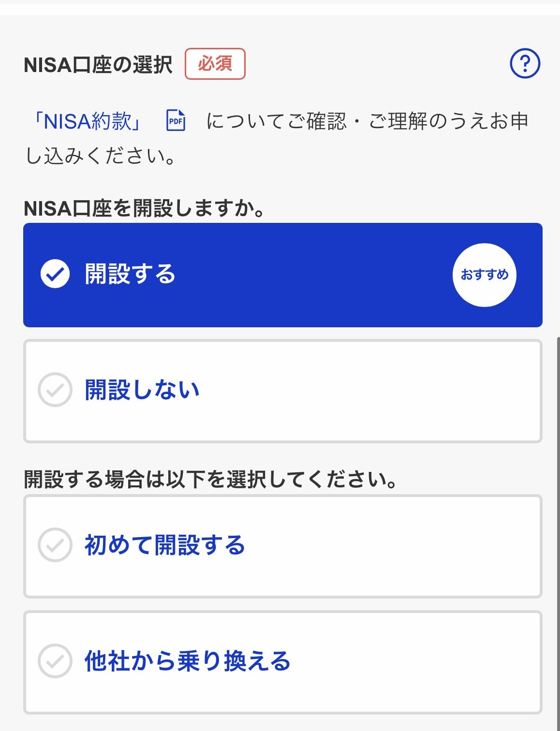Viewport: 560px width, 731px height.
Task: Click the check circle icon in 開設しない
Action: (x=55, y=390)
